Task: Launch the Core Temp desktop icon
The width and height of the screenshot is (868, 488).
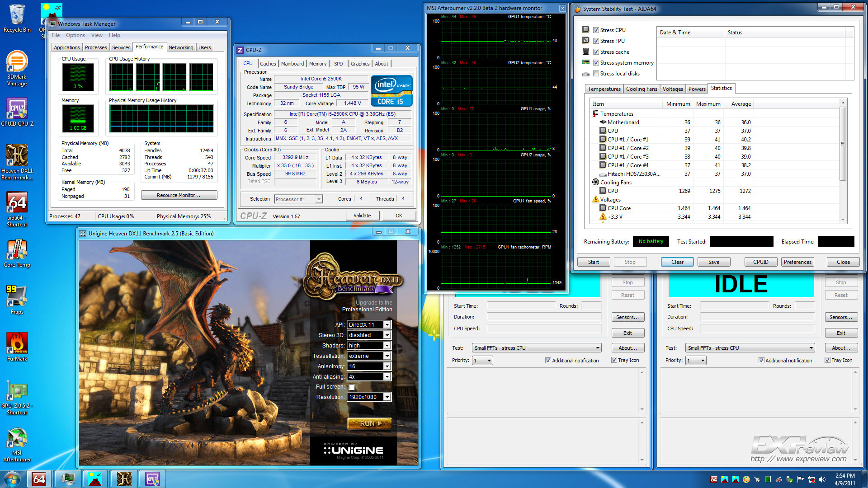Action: tap(17, 253)
